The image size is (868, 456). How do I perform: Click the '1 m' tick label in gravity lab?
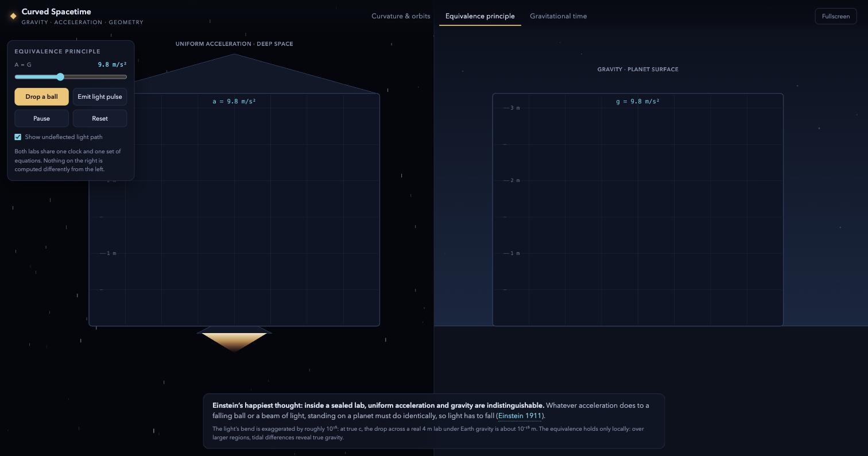[515, 253]
